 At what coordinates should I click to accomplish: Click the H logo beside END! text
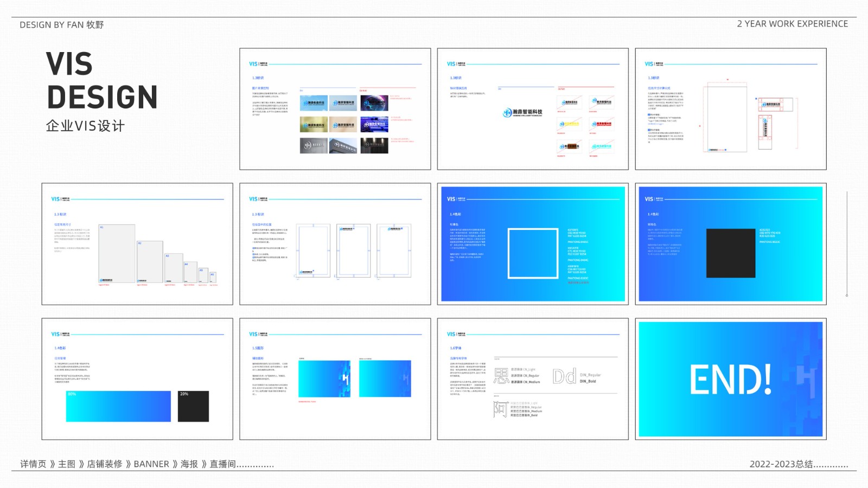click(x=807, y=380)
